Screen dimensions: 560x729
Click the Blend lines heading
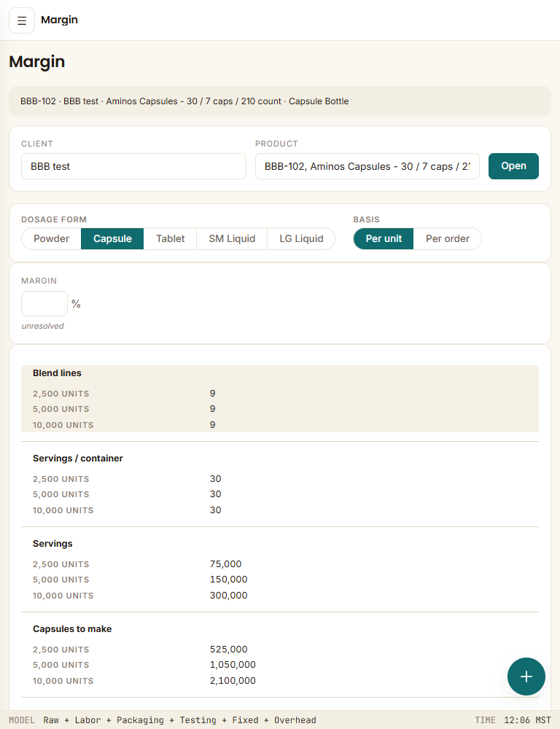coord(57,373)
